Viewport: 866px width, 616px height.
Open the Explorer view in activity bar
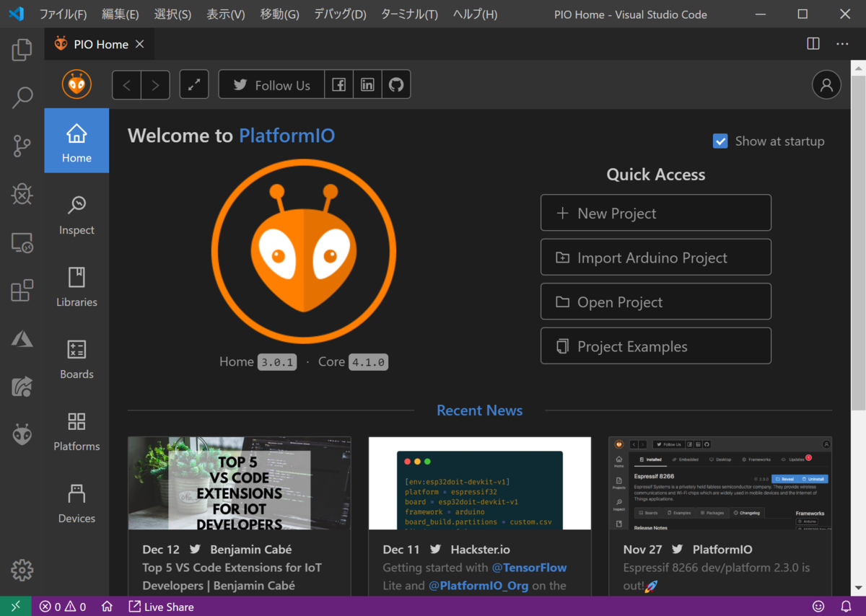(x=22, y=50)
